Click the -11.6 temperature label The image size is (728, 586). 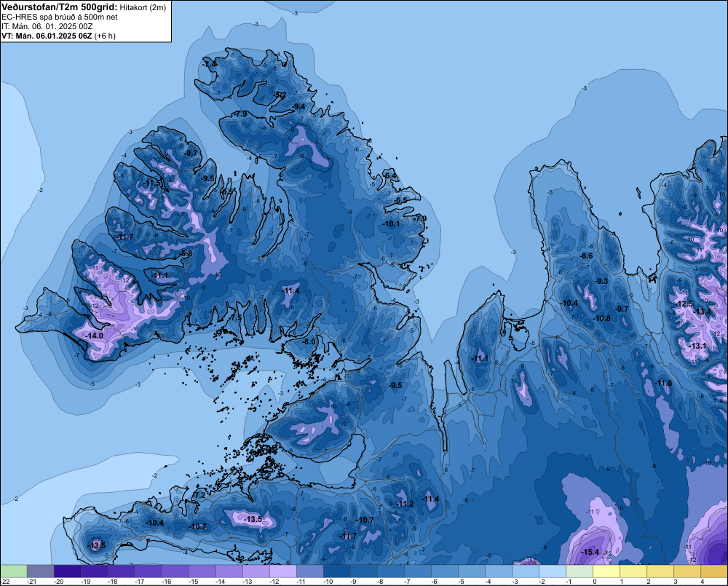(x=664, y=383)
